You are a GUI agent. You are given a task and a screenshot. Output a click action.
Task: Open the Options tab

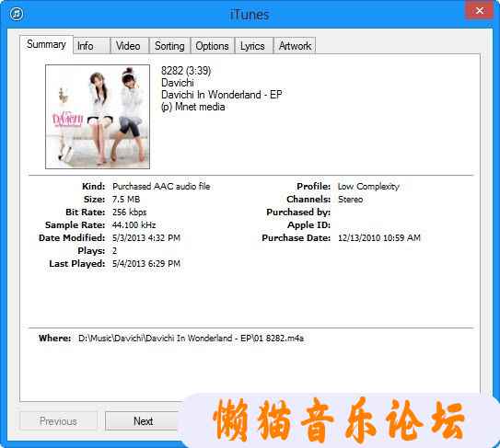pos(213,46)
